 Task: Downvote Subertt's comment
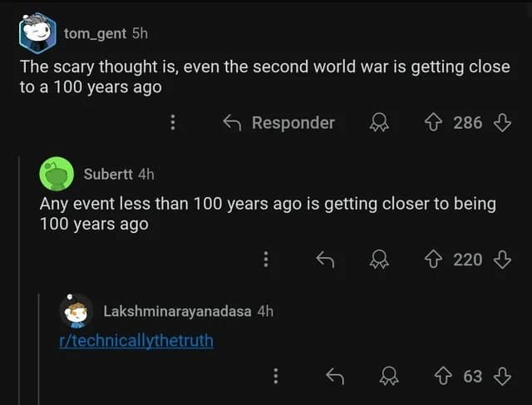tap(501, 259)
